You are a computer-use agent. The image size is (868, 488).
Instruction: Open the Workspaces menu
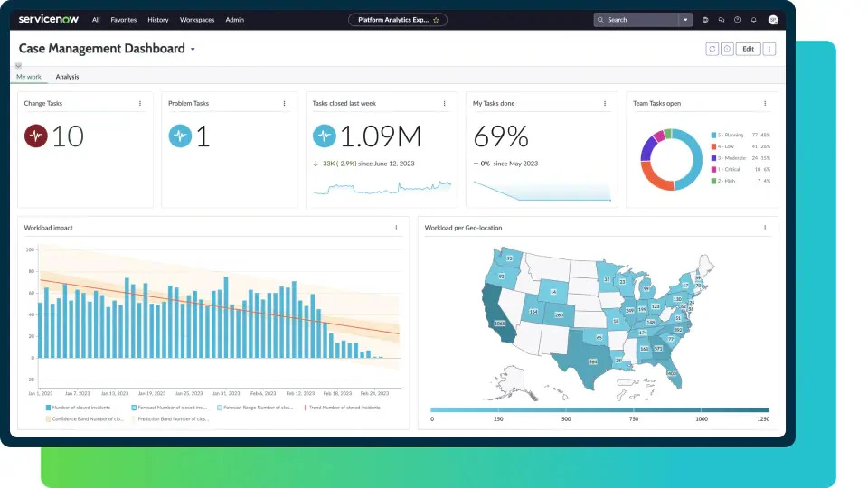point(197,19)
